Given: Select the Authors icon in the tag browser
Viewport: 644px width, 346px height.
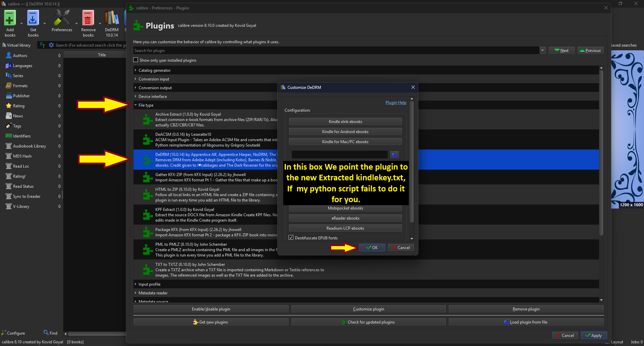Looking at the screenshot, I should [9, 55].
